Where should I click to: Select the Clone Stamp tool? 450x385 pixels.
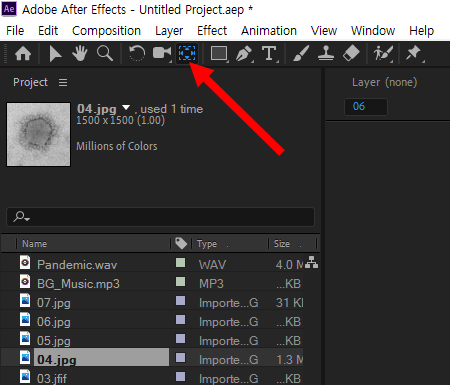326,53
